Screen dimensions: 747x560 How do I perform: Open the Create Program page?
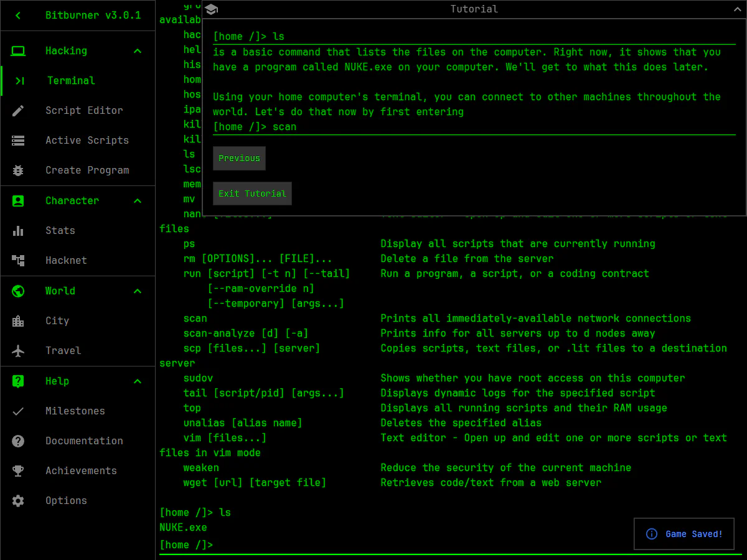click(78, 170)
